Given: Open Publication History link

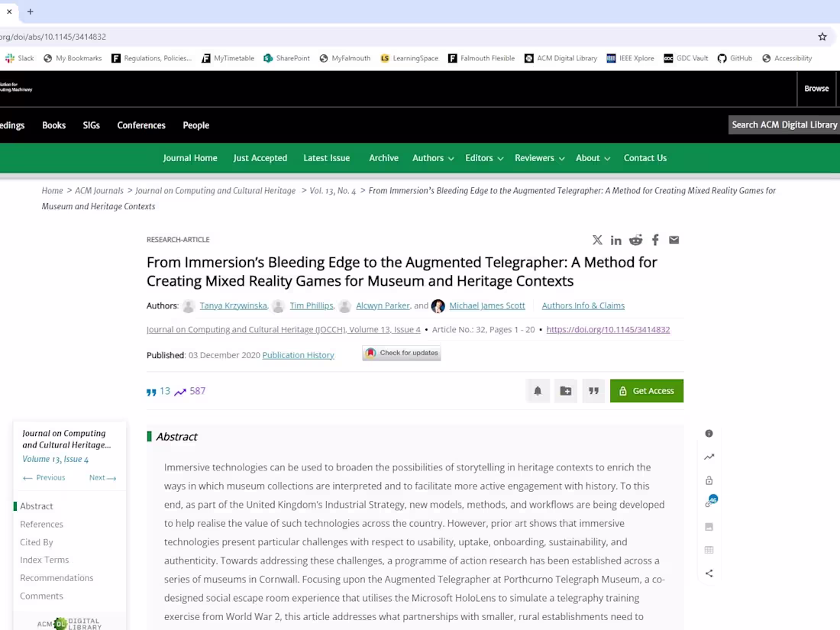Looking at the screenshot, I should point(299,355).
